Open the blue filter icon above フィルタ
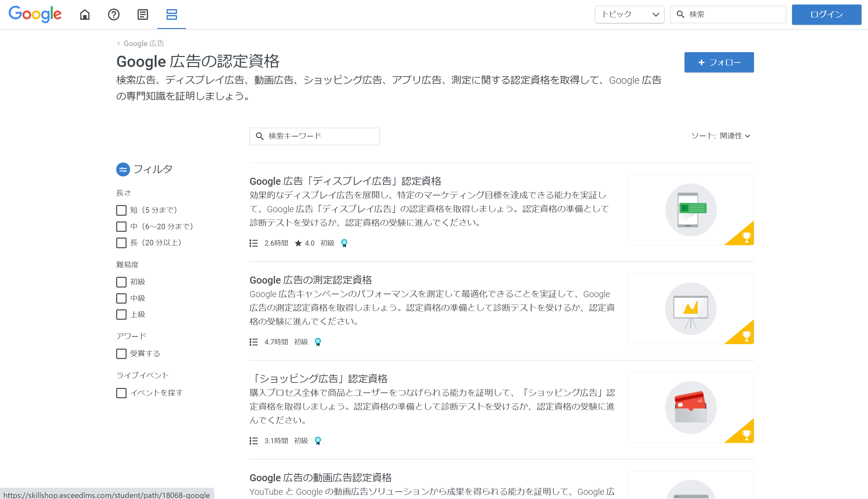The height and width of the screenshot is (499, 868). tap(123, 169)
